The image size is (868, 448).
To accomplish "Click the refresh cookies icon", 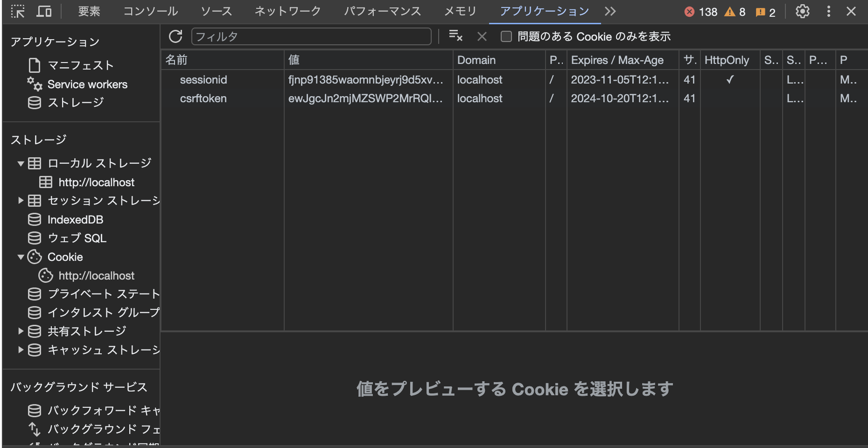I will 176,36.
